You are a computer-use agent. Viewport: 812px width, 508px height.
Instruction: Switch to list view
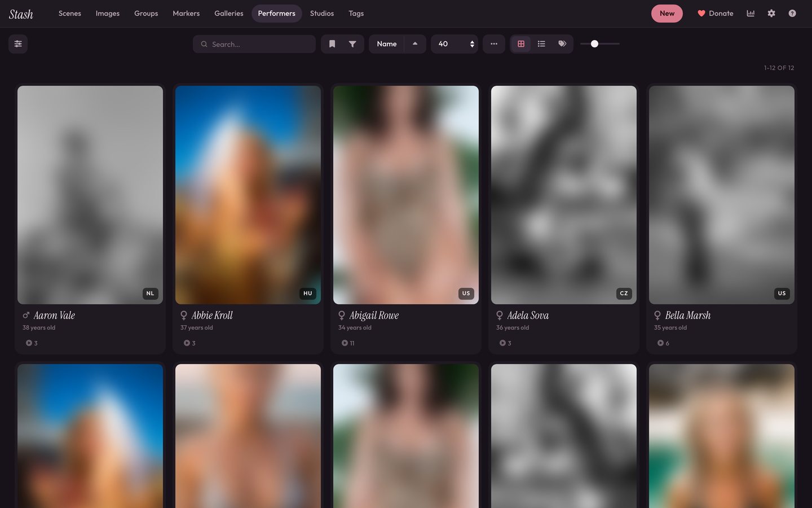[541, 44]
